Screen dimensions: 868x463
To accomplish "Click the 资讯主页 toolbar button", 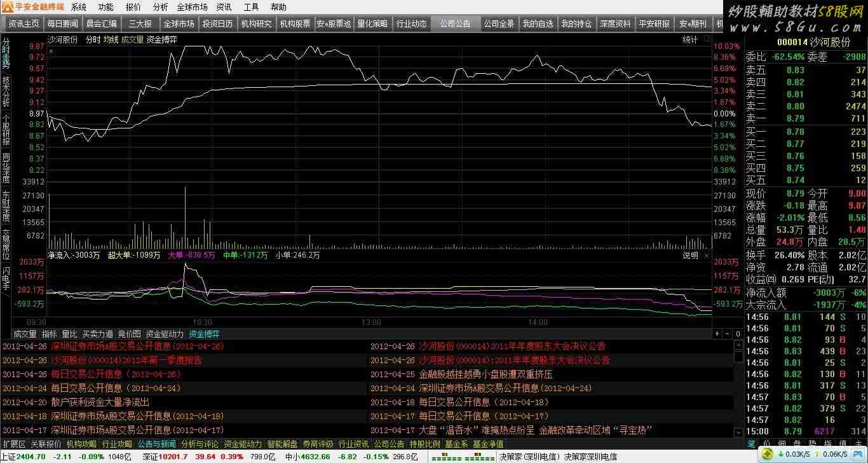I will (x=24, y=24).
